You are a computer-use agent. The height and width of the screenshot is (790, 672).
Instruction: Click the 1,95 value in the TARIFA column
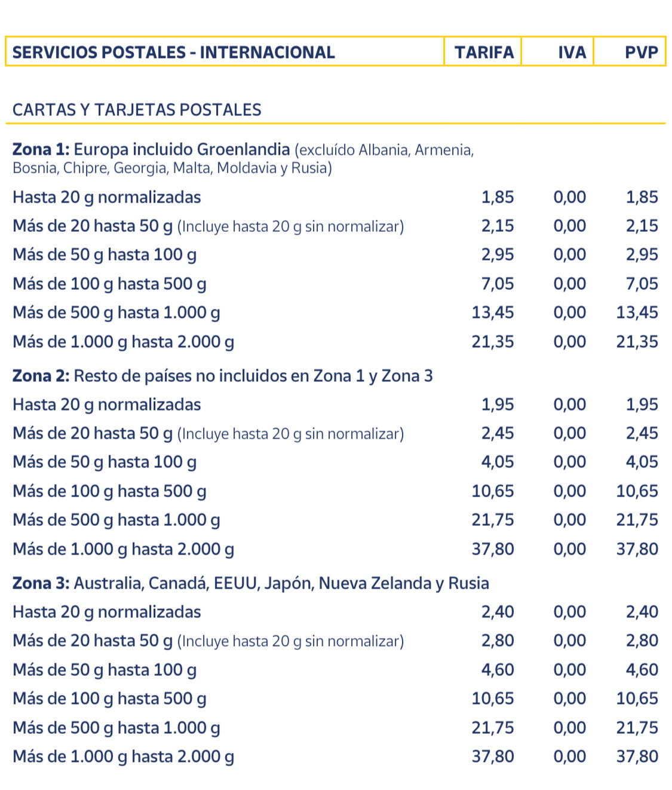point(498,405)
